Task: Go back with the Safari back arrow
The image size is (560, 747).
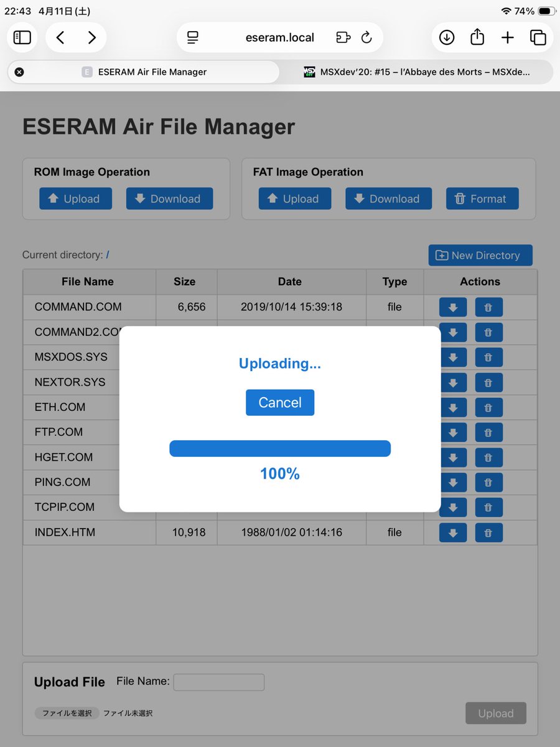Action: point(60,37)
